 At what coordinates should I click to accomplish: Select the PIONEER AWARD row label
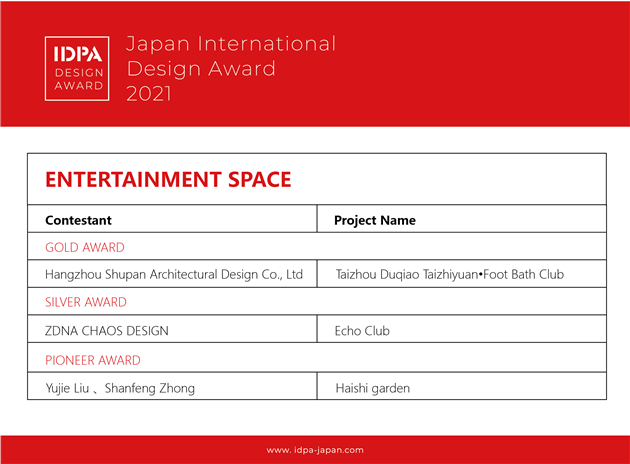(93, 360)
